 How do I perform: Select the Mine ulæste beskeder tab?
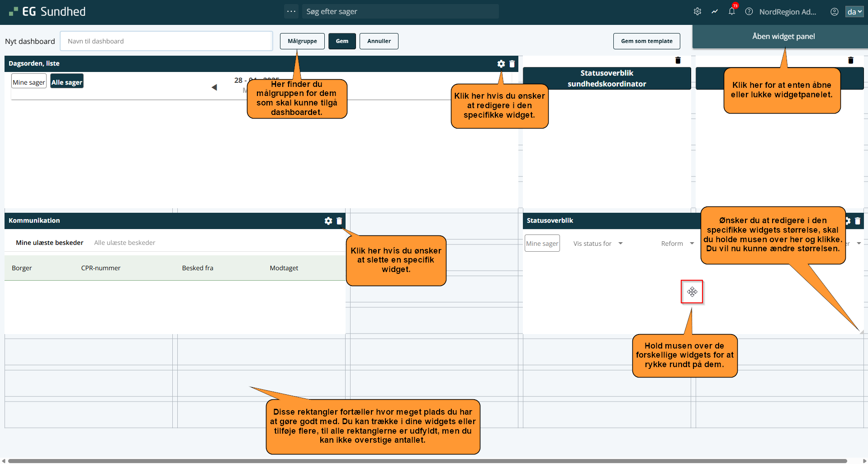49,243
